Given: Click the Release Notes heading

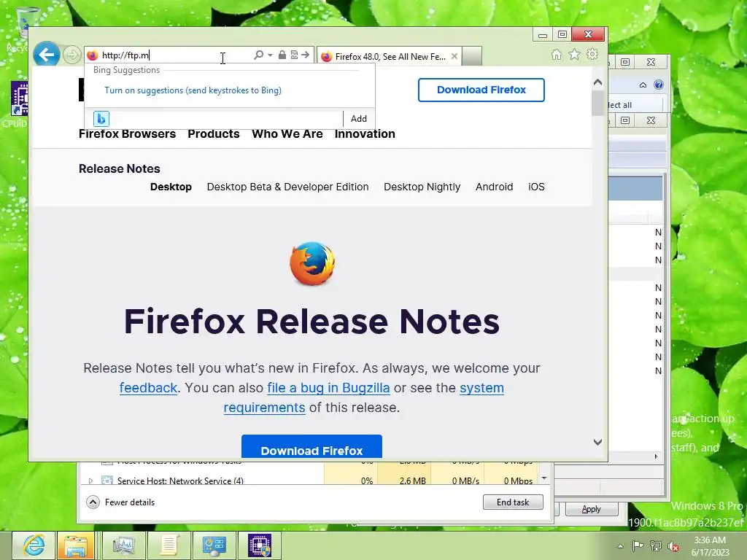Looking at the screenshot, I should coord(119,168).
